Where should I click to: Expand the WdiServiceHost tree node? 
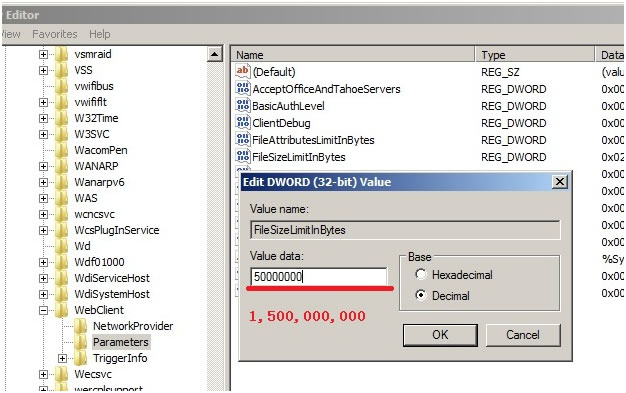click(43, 278)
